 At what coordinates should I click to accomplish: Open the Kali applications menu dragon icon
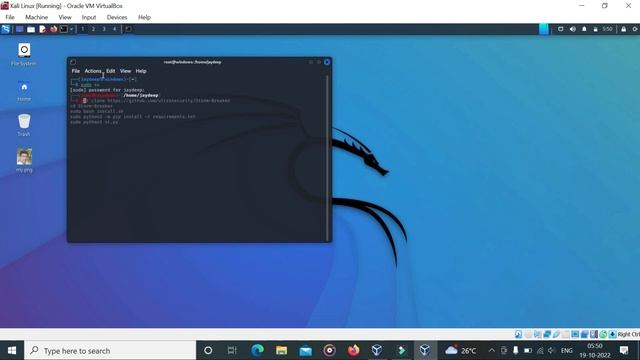coord(6,29)
